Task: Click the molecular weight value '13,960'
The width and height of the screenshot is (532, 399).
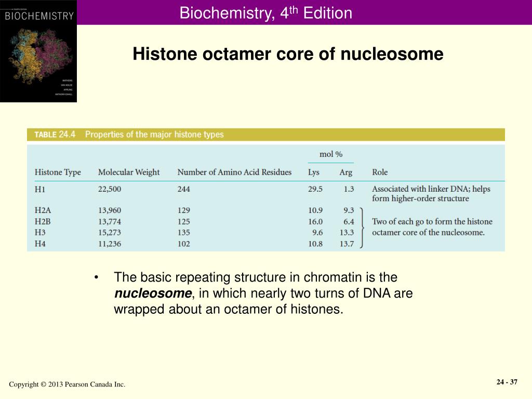Action: pos(110,210)
